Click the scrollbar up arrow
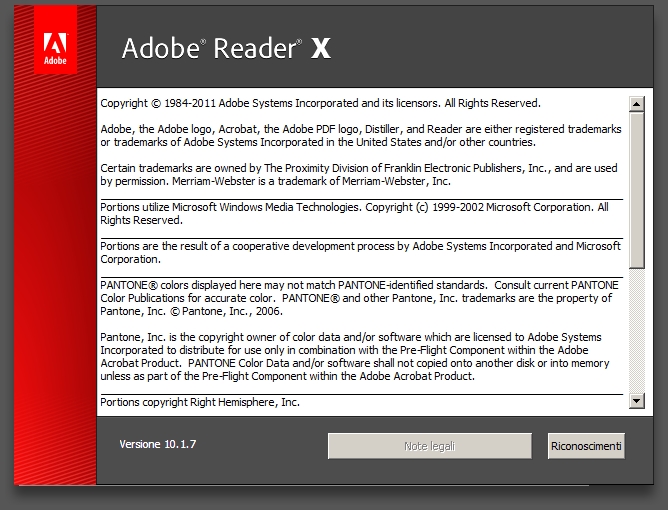Viewport: 668px width, 510px height. click(636, 104)
